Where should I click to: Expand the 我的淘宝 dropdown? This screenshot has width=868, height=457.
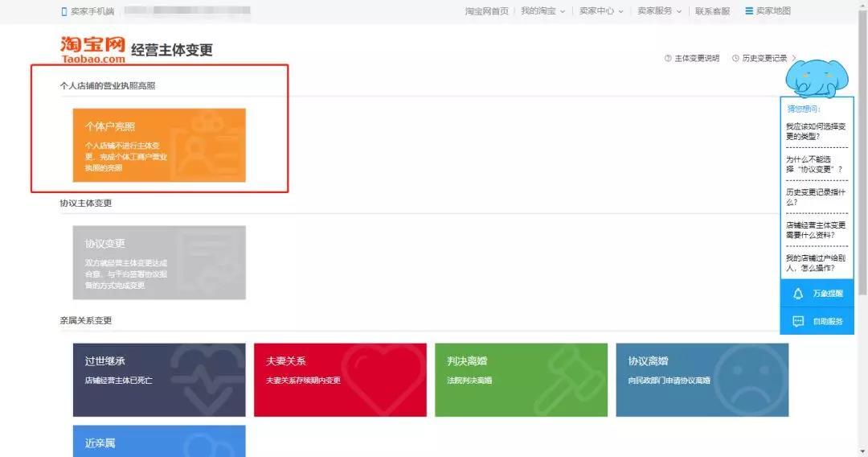563,11
